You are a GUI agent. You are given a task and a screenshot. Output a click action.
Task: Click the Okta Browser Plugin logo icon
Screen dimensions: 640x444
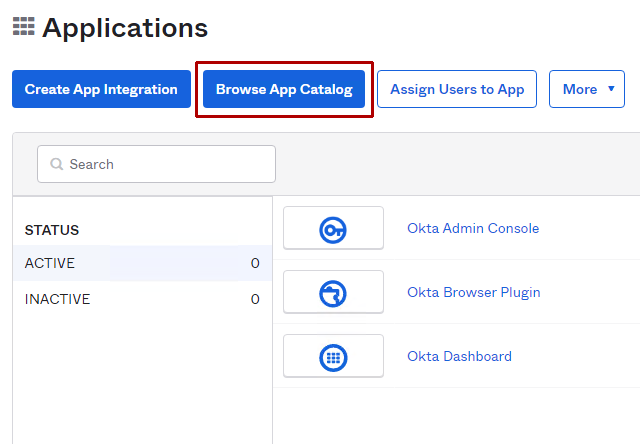[x=333, y=293]
